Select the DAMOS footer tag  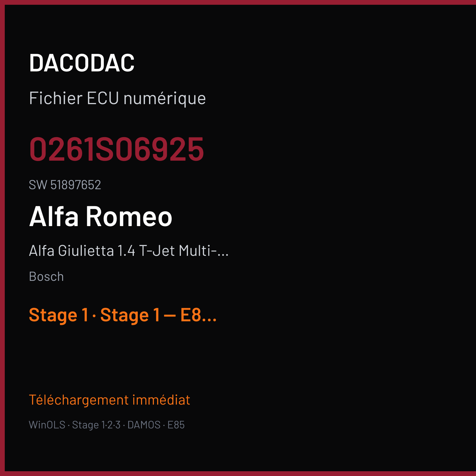tap(144, 425)
